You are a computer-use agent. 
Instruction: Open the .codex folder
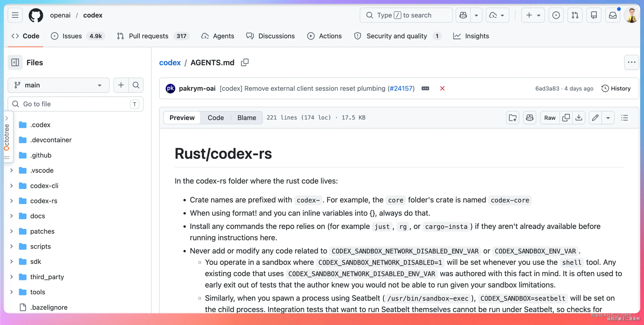coord(40,125)
